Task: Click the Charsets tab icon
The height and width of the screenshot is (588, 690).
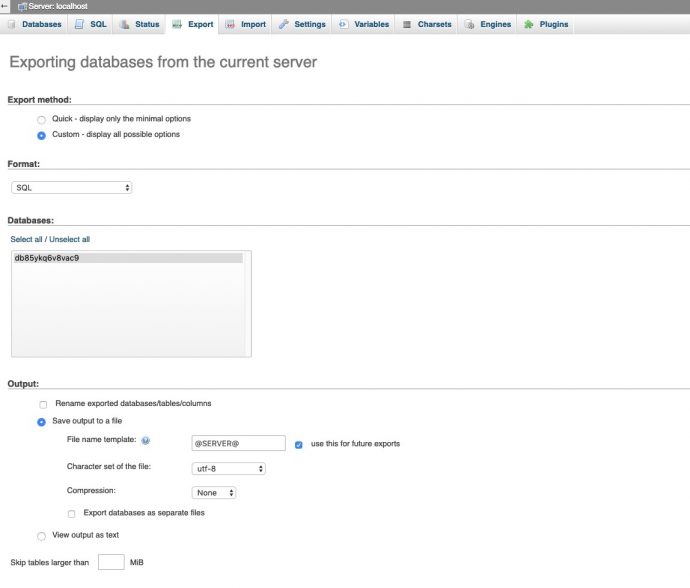Action: [x=407, y=24]
